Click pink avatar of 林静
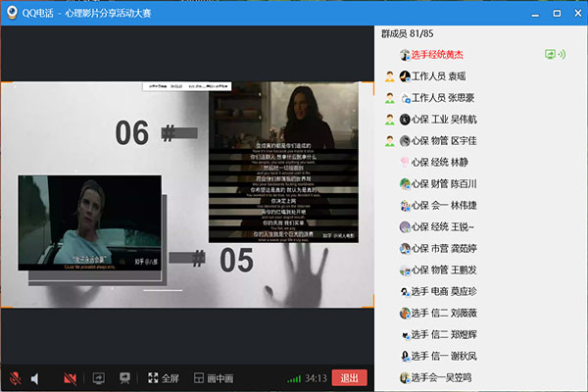 405,163
